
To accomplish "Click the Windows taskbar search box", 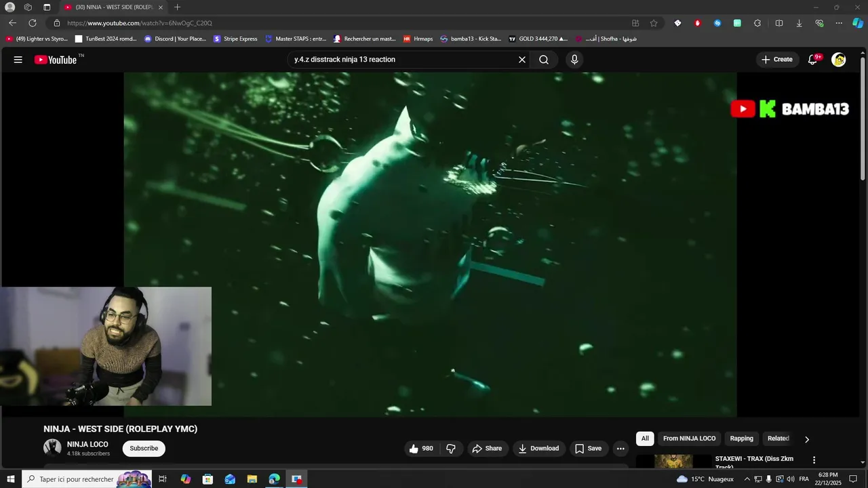I will coord(87,479).
